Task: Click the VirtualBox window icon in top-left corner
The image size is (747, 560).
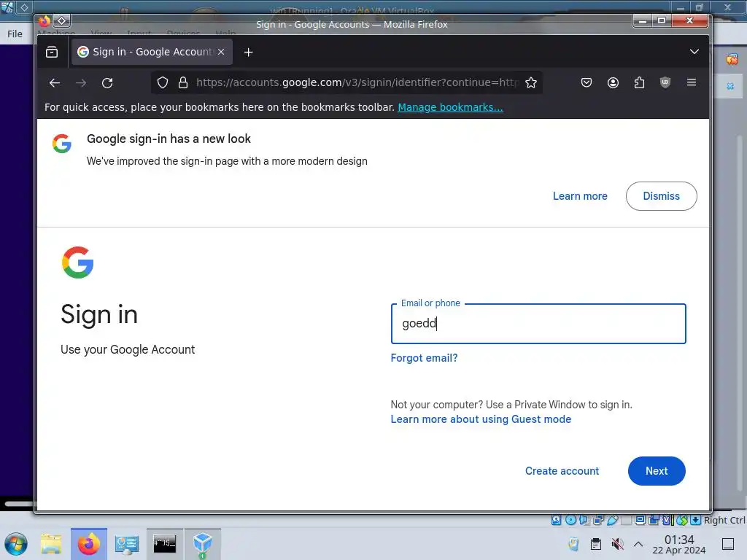Action: click(x=7, y=7)
